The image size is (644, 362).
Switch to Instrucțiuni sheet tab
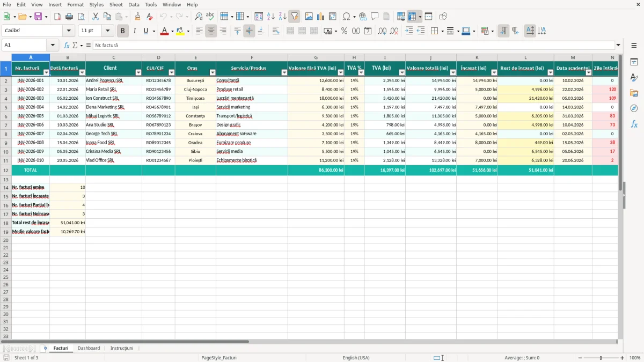122,348
